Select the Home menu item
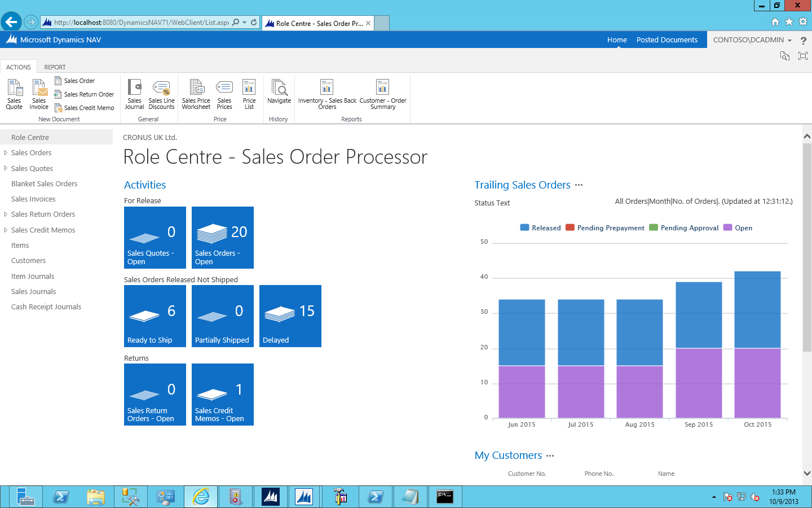This screenshot has width=812, height=508. [x=617, y=40]
